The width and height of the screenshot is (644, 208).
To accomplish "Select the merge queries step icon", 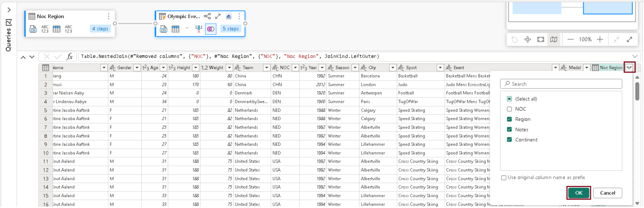I will point(211,29).
